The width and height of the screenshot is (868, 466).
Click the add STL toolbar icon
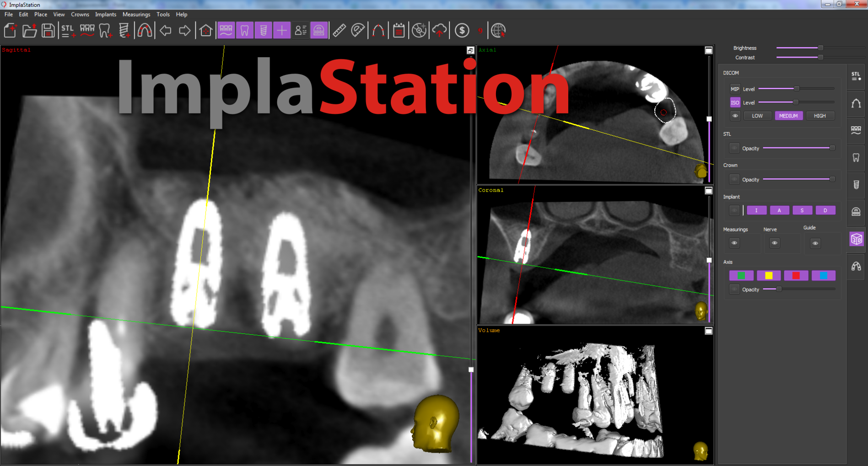point(68,31)
